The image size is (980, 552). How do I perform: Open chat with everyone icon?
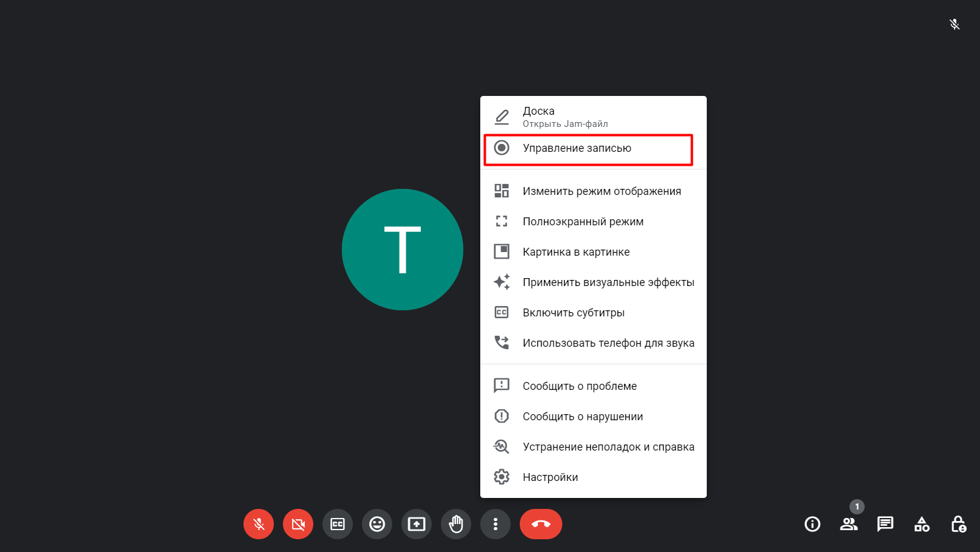[x=885, y=524]
